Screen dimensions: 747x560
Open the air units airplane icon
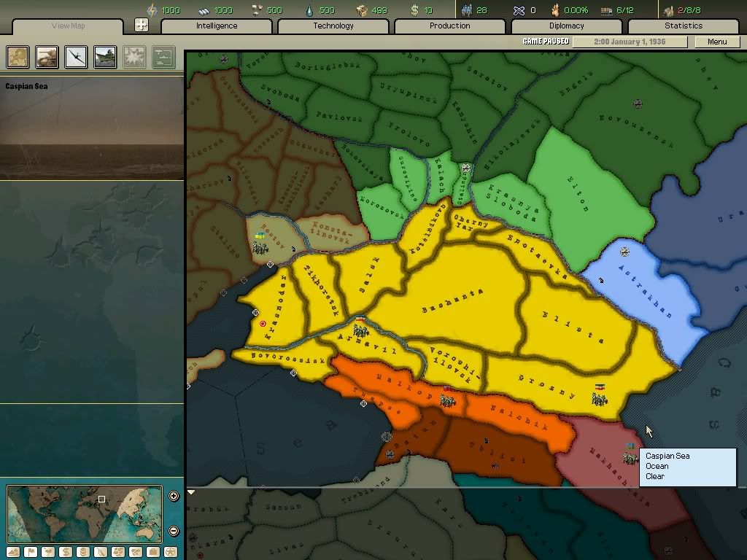pyautogui.click(x=76, y=57)
